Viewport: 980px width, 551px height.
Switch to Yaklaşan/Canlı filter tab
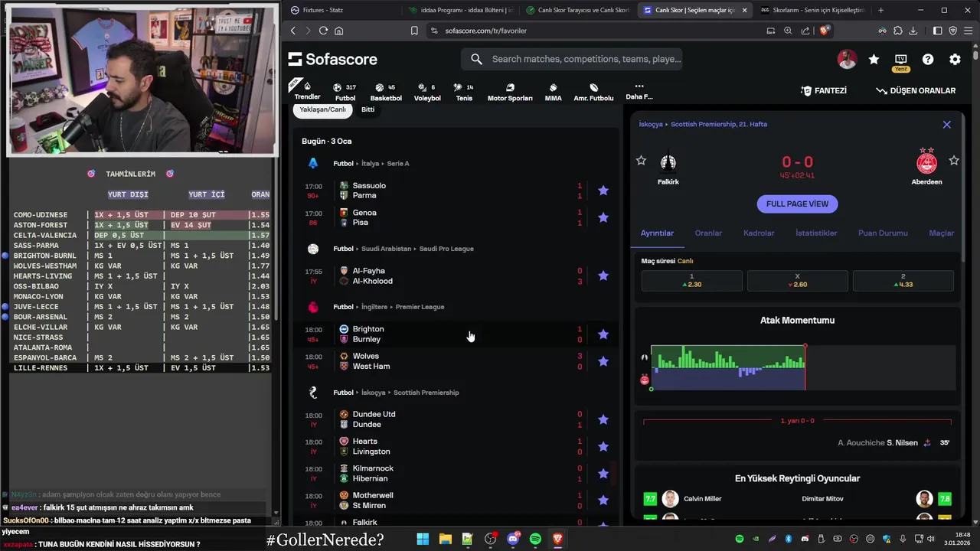pos(322,109)
